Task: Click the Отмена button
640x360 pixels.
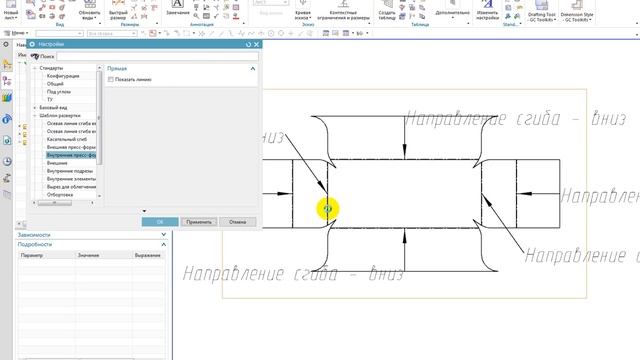Action: [x=238, y=222]
